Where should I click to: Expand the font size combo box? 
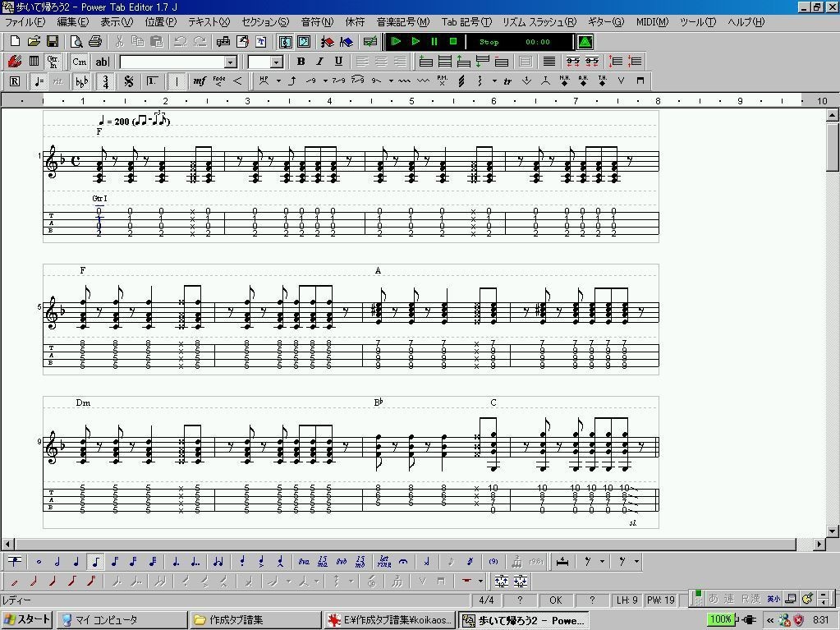tap(277, 62)
